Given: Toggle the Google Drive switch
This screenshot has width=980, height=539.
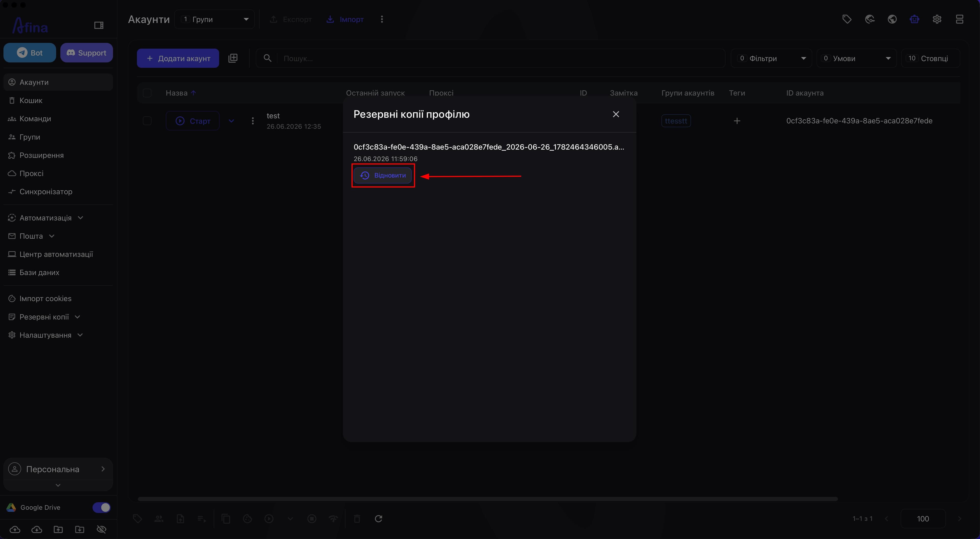Looking at the screenshot, I should 101,507.
